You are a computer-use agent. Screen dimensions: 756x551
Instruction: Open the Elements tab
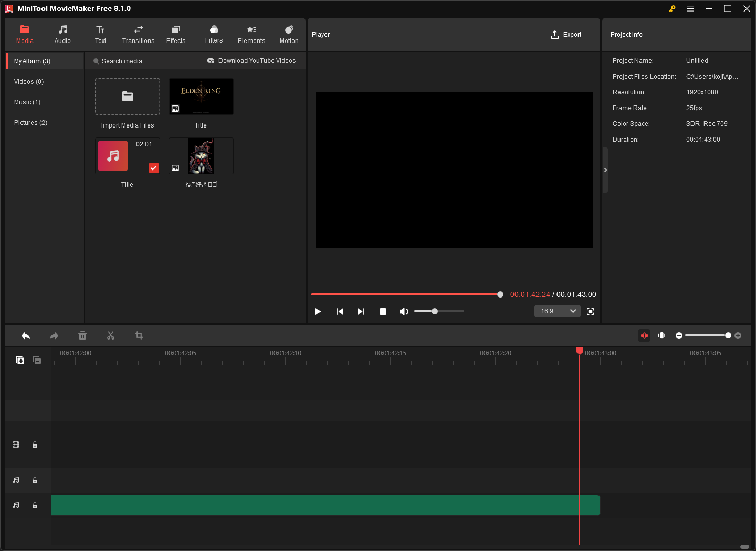click(251, 35)
